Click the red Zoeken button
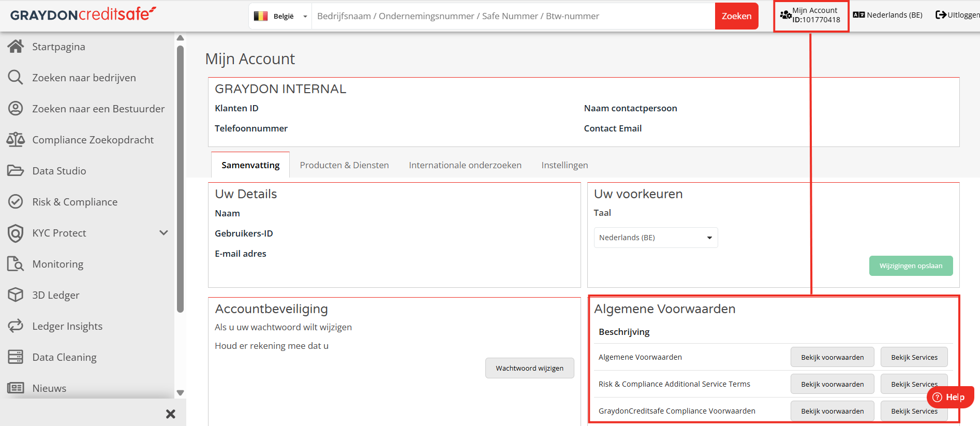 click(x=737, y=16)
